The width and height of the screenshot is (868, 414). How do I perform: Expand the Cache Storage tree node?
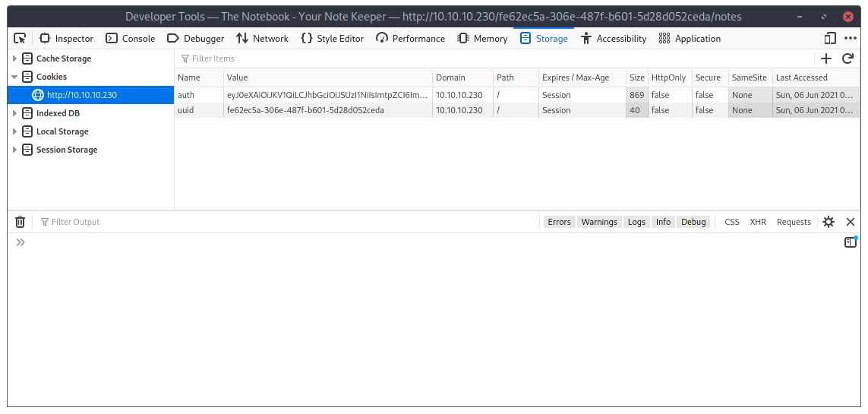coord(14,58)
